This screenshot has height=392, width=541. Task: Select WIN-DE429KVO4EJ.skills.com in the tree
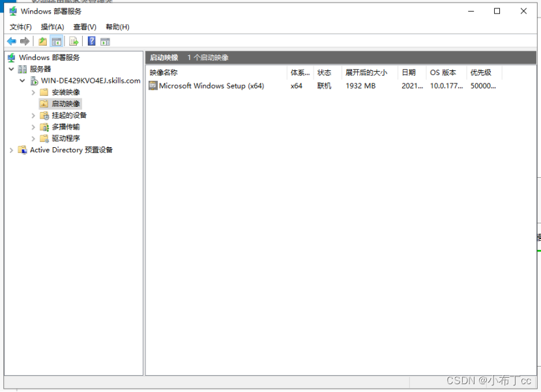pos(91,81)
